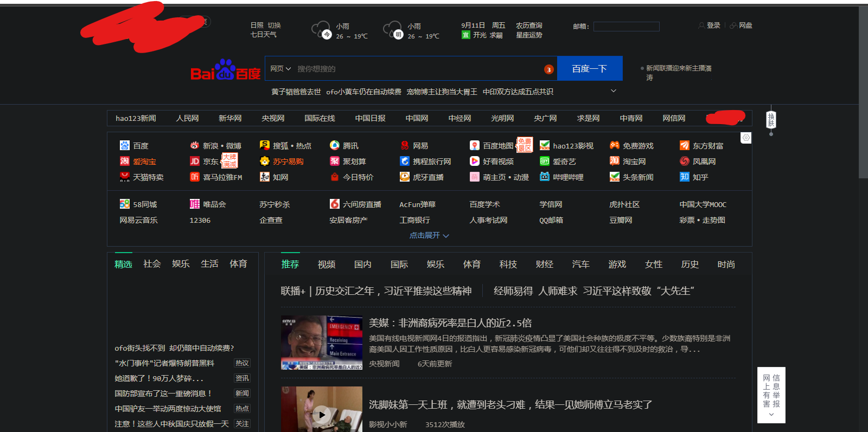Switch to the 财经 feed tab

click(x=545, y=265)
